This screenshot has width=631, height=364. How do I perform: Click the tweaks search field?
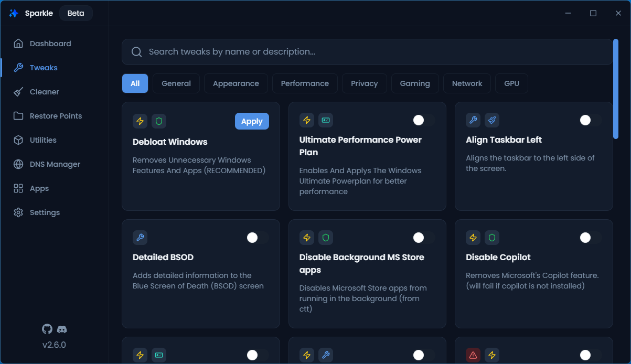[x=367, y=52]
